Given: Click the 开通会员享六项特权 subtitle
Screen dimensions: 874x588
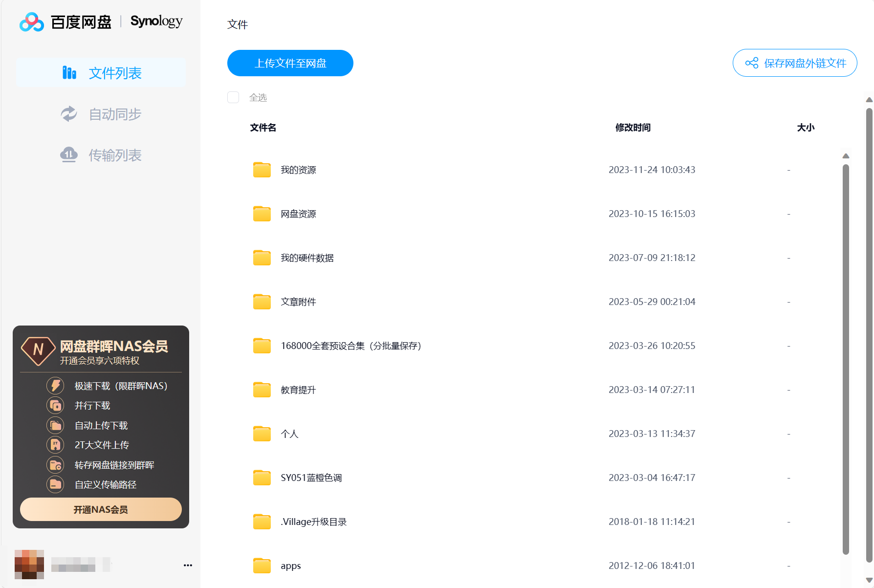Looking at the screenshot, I should click(x=100, y=361).
